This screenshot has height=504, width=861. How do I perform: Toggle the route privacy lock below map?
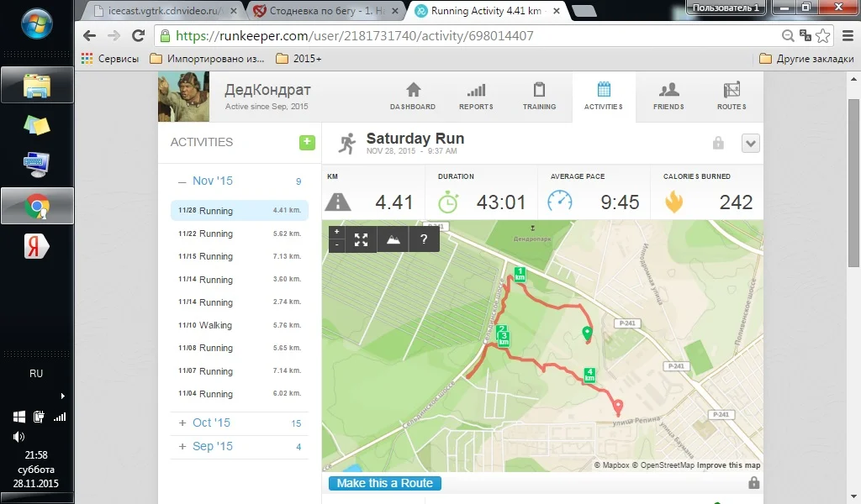(x=754, y=483)
